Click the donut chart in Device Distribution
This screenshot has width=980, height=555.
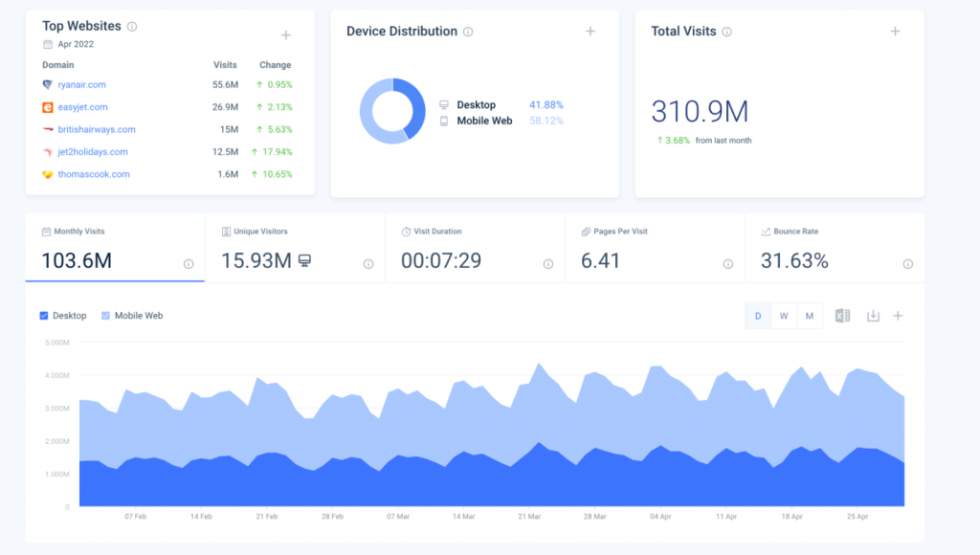pyautogui.click(x=392, y=110)
